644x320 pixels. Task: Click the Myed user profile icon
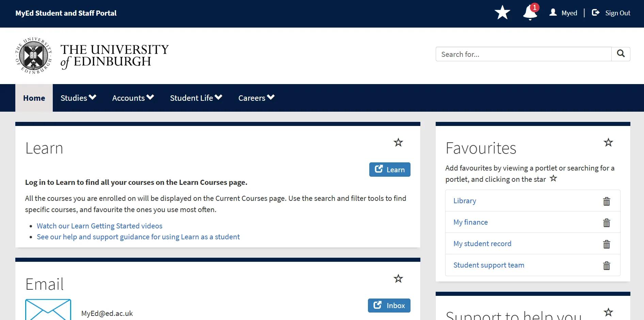(553, 13)
